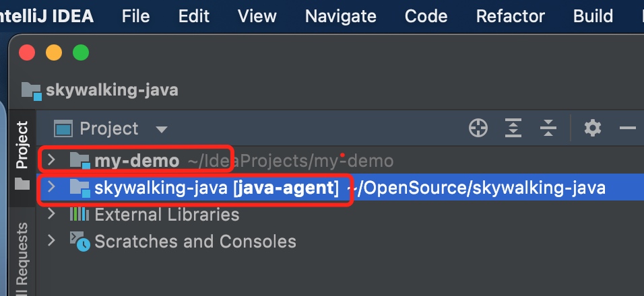The image size is (644, 296).
Task: Click the skywalking-java breadcrumb folder icon
Action: tap(31, 89)
